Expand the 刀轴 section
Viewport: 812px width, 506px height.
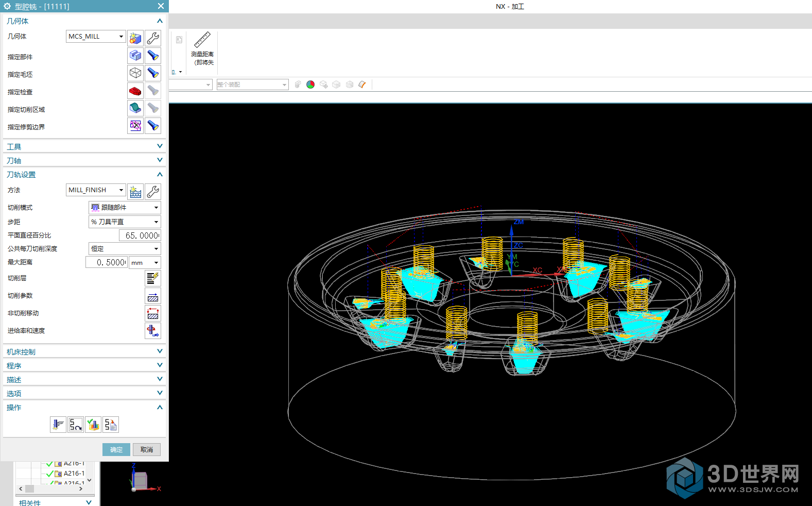tap(160, 160)
